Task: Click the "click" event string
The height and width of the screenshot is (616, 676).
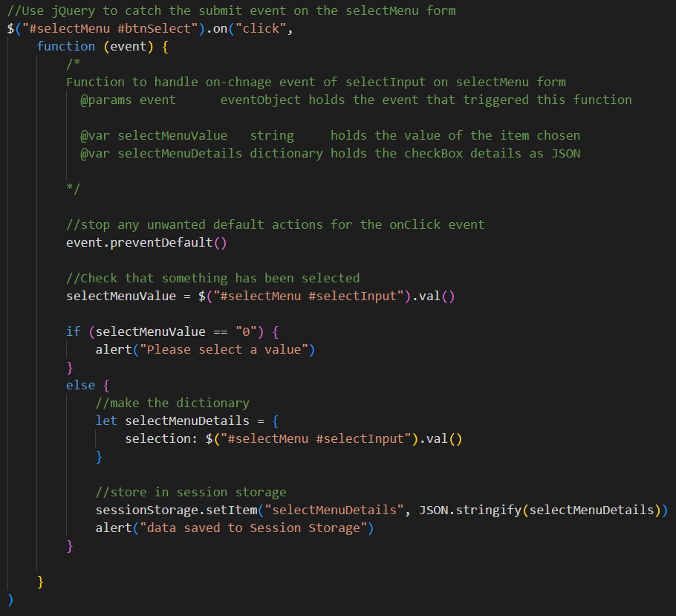Action: pos(261,29)
